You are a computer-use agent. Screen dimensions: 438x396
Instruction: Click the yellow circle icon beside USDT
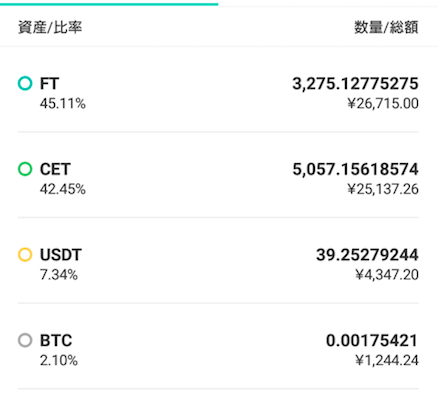click(x=25, y=255)
